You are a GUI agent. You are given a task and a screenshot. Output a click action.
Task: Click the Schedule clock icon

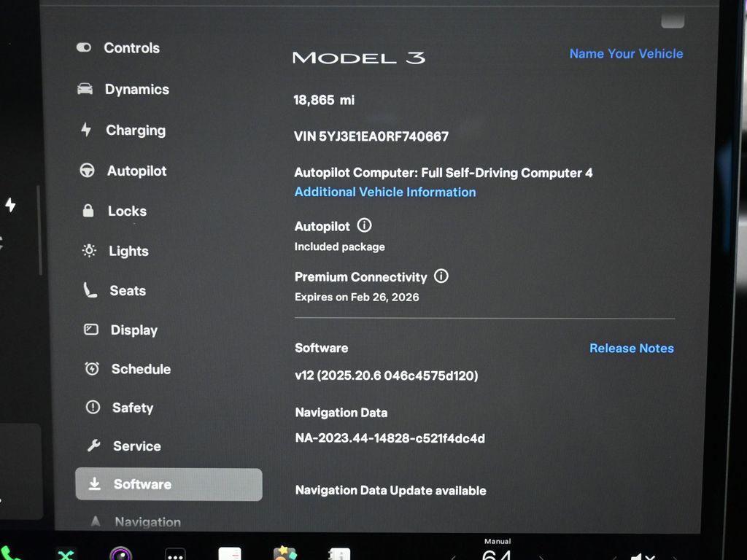coord(90,369)
